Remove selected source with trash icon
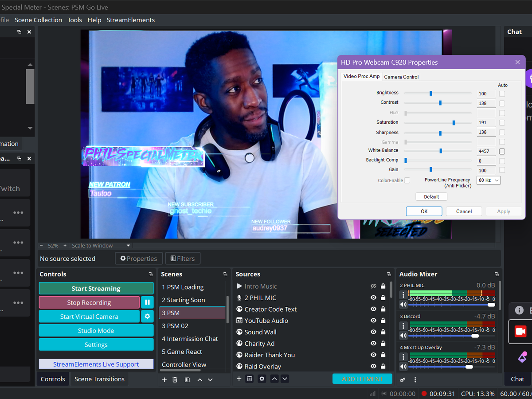 pyautogui.click(x=250, y=379)
